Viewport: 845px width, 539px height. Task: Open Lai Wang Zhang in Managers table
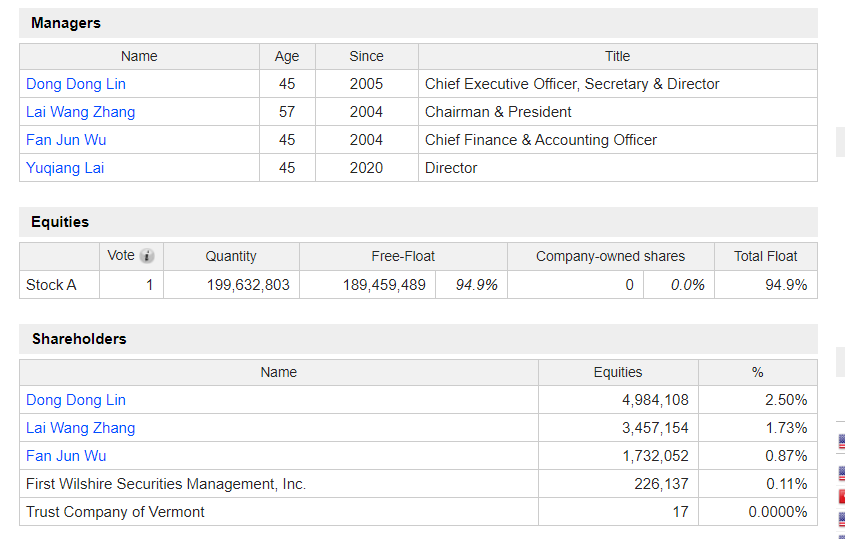point(80,112)
